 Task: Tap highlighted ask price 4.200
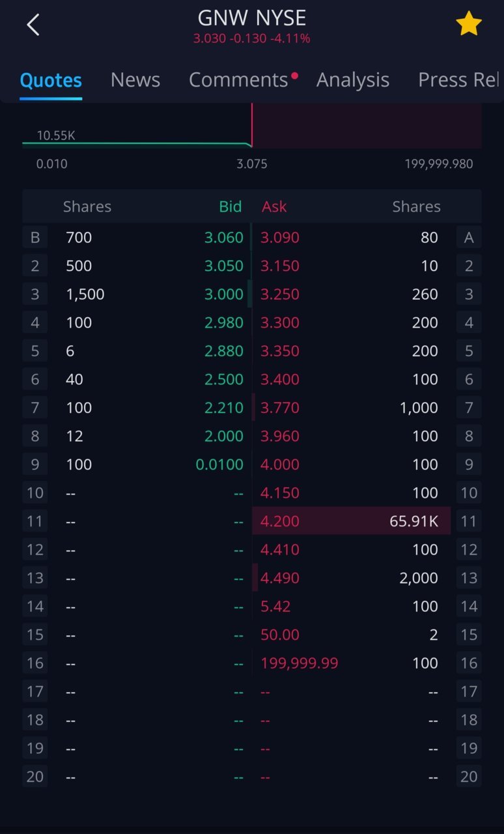[280, 521]
